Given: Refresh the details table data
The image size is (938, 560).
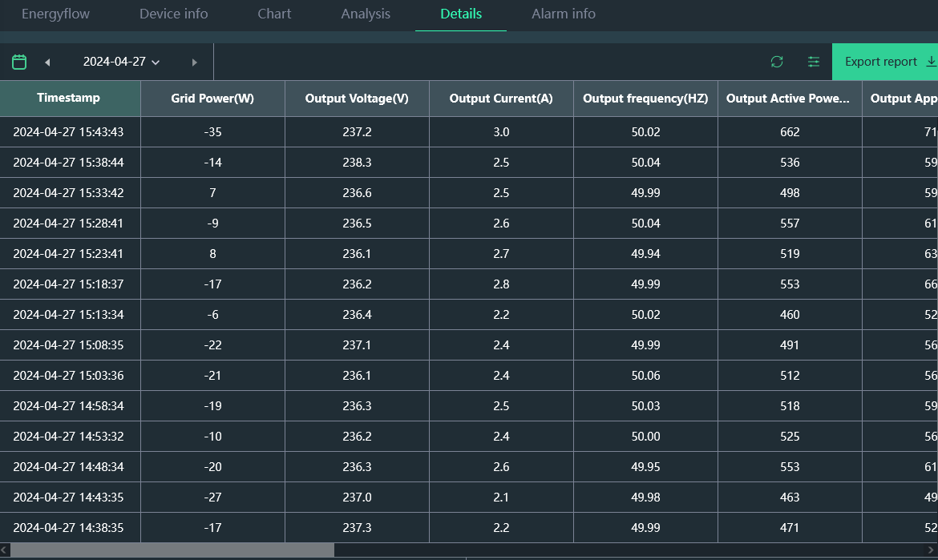Looking at the screenshot, I should click(x=776, y=62).
